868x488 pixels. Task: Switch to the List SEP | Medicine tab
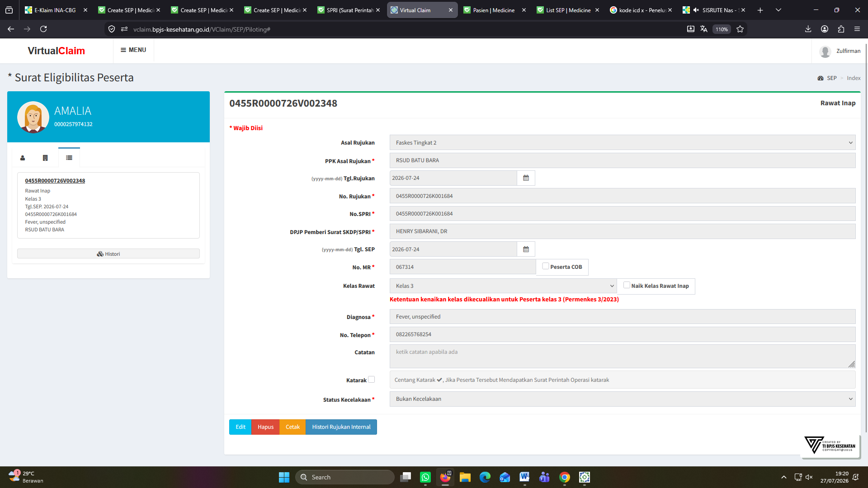568,10
